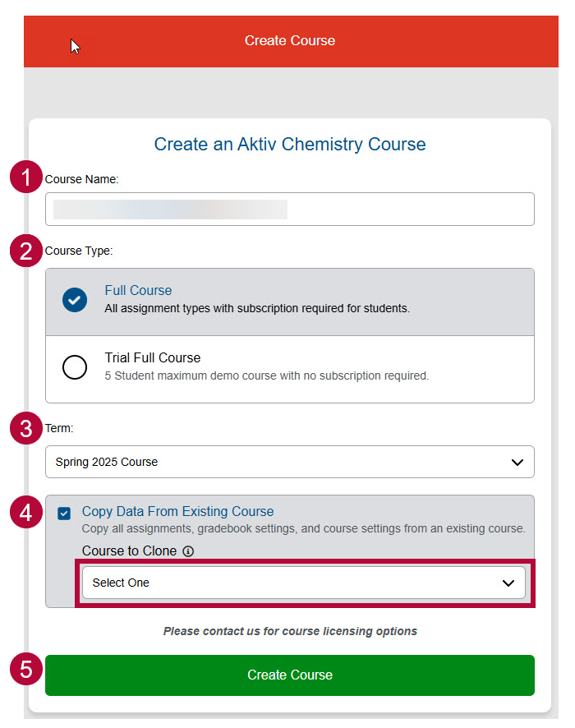This screenshot has width=575, height=728.
Task: Click the Full Course title text
Action: click(138, 290)
